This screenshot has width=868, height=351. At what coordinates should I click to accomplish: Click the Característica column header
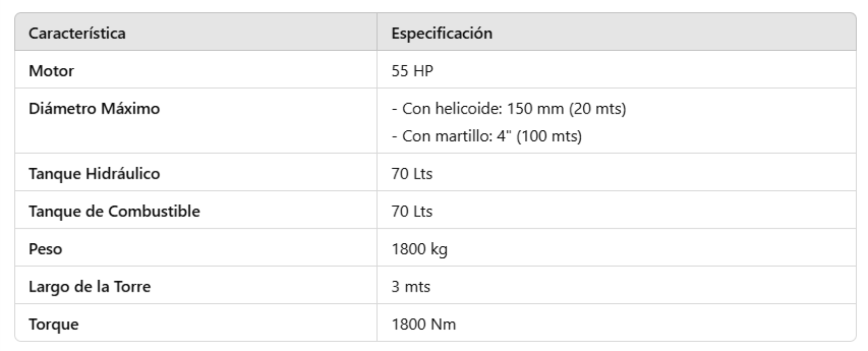[x=77, y=33]
